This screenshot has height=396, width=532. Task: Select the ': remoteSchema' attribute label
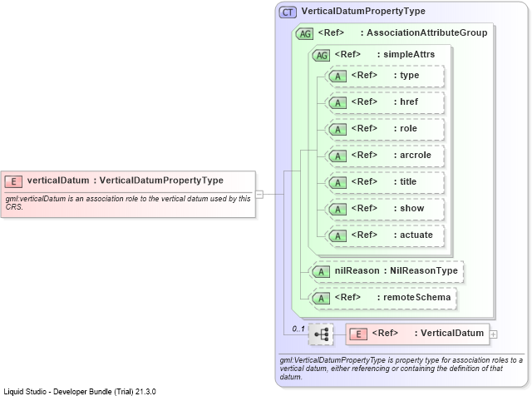click(x=414, y=297)
